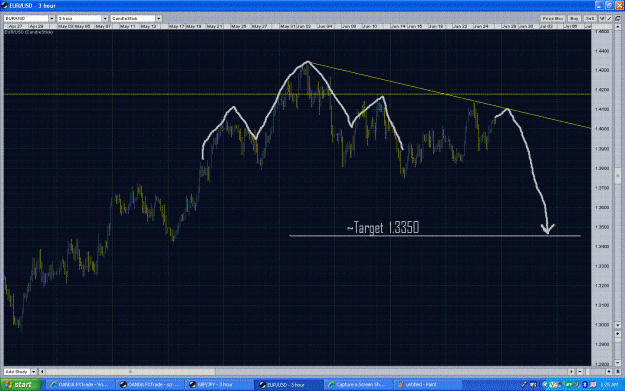Restore the chart window size
625x391 pixels.
pyautogui.click(x=609, y=5)
